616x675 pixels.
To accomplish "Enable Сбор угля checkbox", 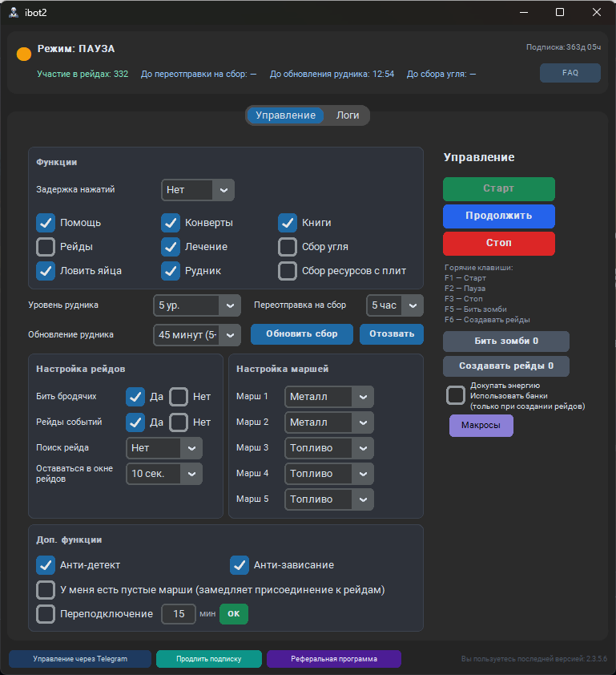I will 288,247.
